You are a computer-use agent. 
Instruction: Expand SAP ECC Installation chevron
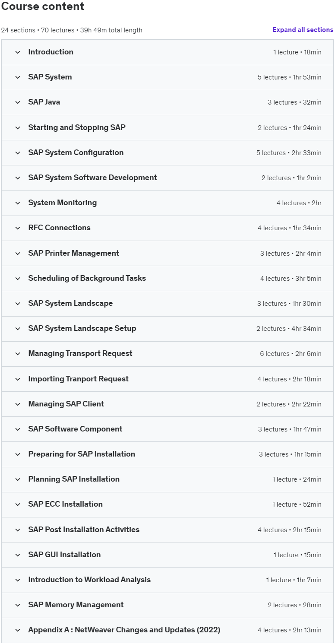(18, 504)
